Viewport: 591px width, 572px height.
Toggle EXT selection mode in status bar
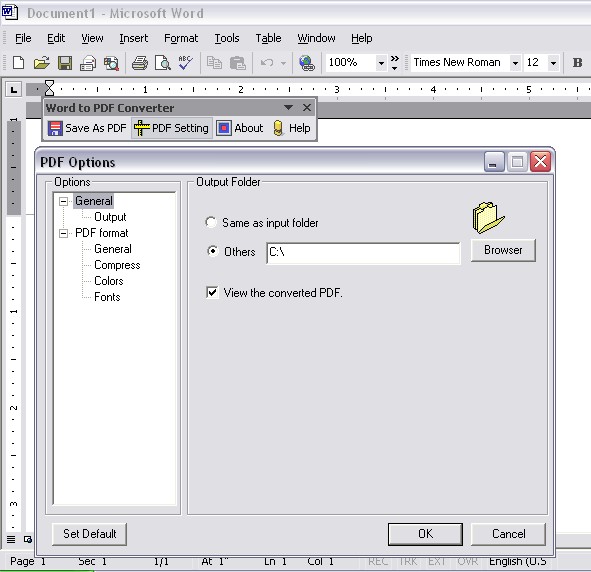click(x=437, y=561)
